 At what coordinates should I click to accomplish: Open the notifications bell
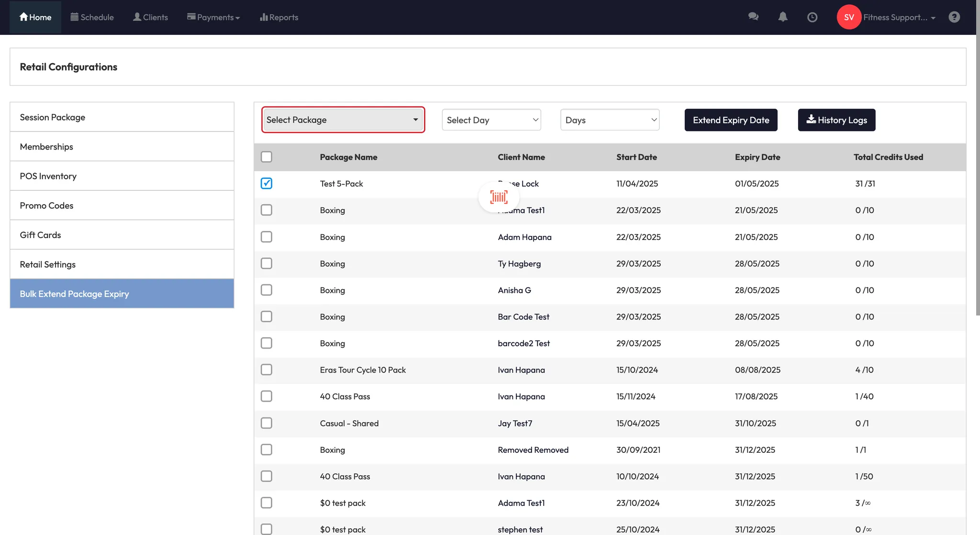(x=783, y=17)
